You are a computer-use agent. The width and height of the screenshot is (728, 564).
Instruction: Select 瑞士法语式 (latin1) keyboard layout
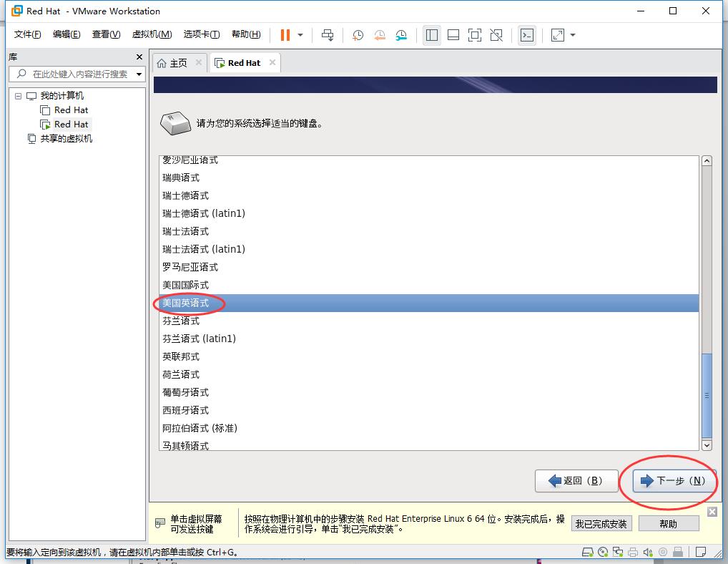[x=428, y=250]
